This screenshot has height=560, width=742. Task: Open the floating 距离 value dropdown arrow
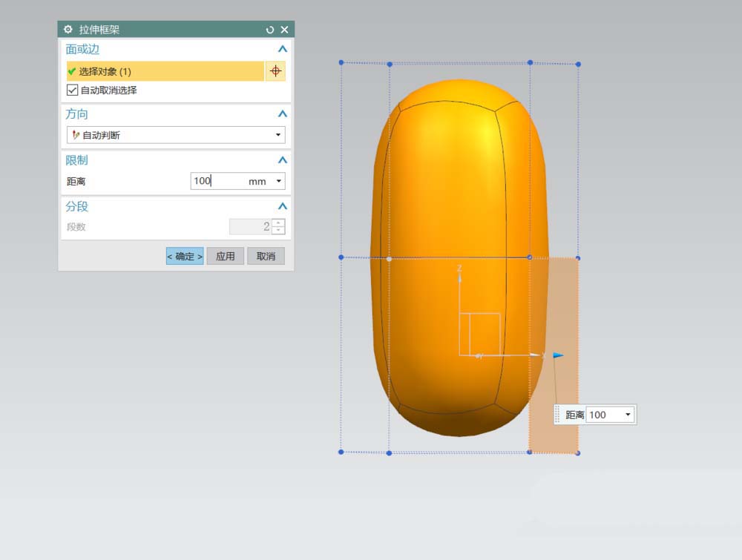628,415
